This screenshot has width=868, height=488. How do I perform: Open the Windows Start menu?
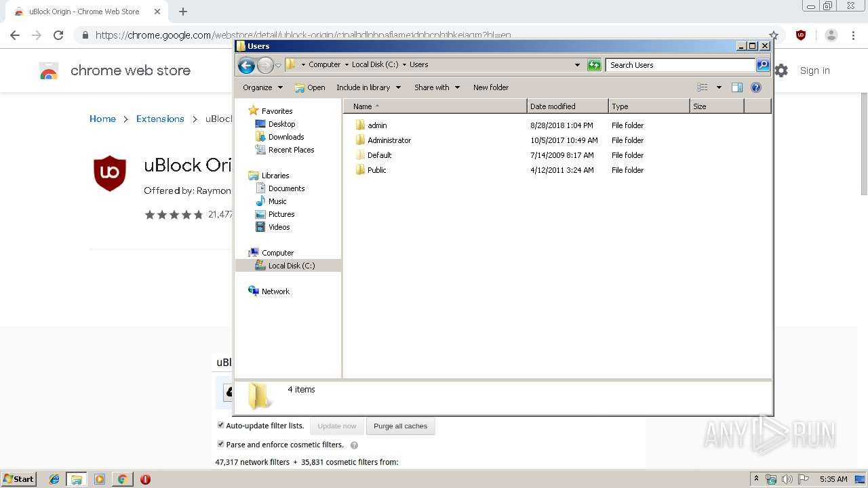18,479
